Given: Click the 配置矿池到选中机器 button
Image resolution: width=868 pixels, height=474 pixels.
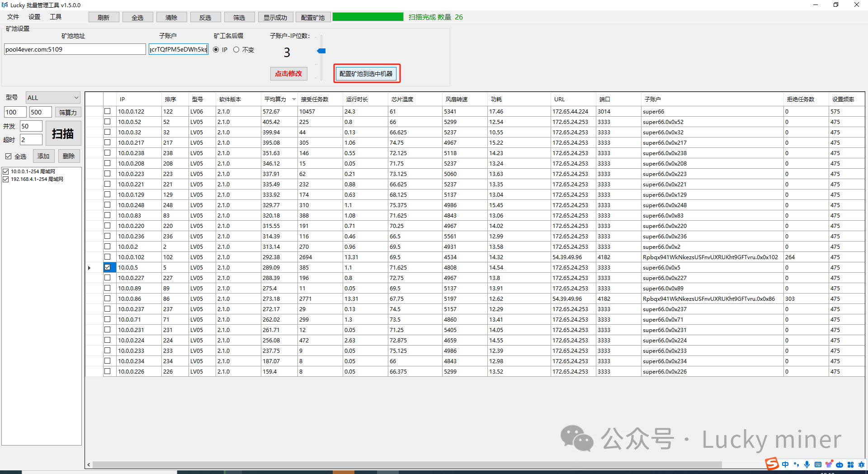Looking at the screenshot, I should tap(366, 74).
